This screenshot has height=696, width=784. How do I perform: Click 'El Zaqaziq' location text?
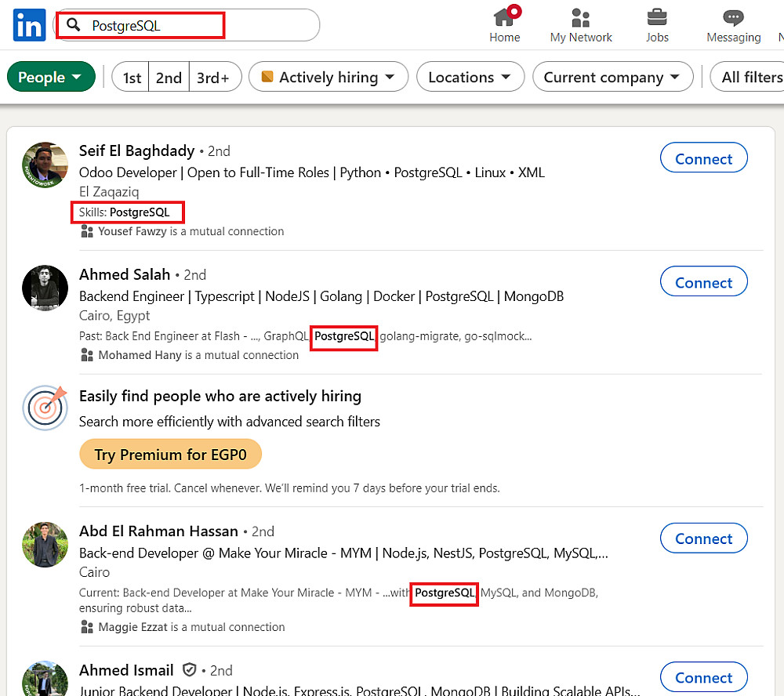(109, 191)
